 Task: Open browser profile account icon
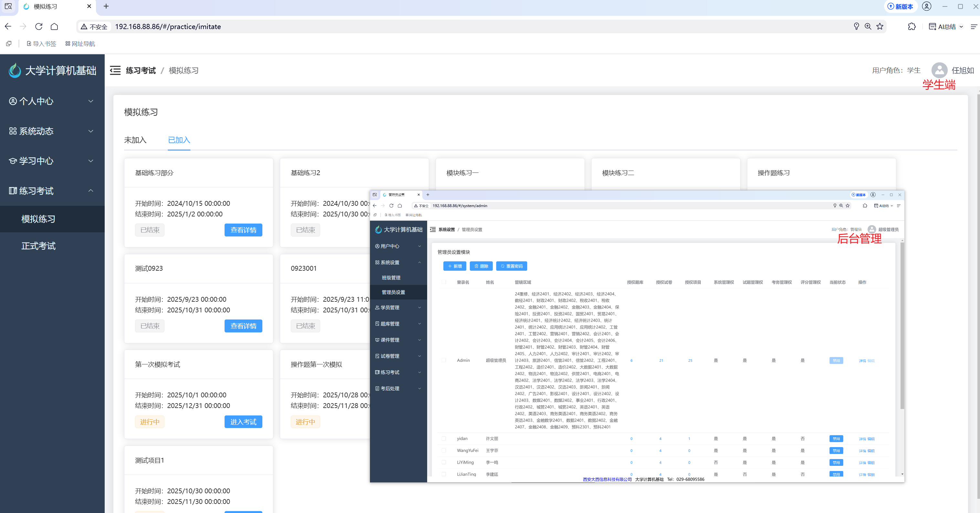[927, 6]
